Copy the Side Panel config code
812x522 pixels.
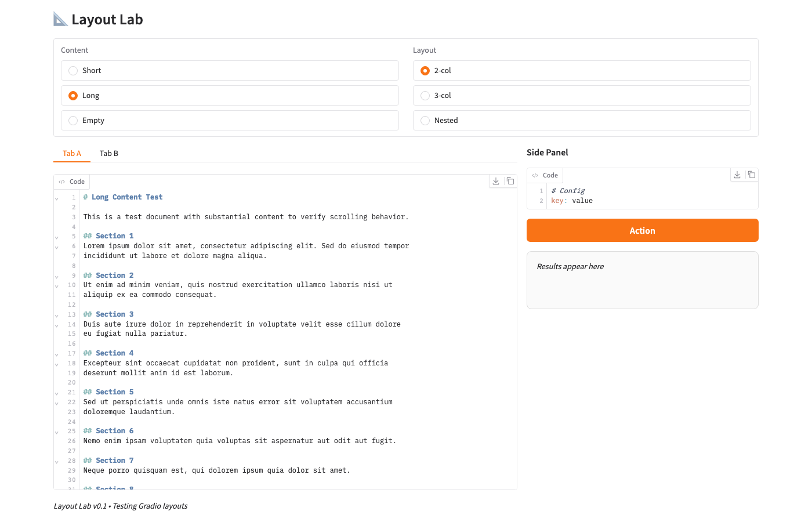click(x=751, y=175)
